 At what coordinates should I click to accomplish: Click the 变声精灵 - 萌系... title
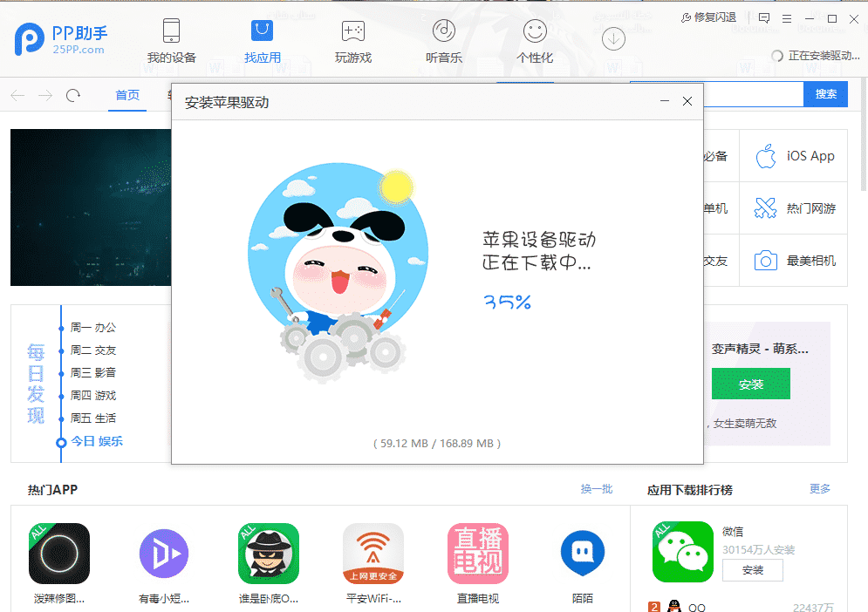[760, 350]
